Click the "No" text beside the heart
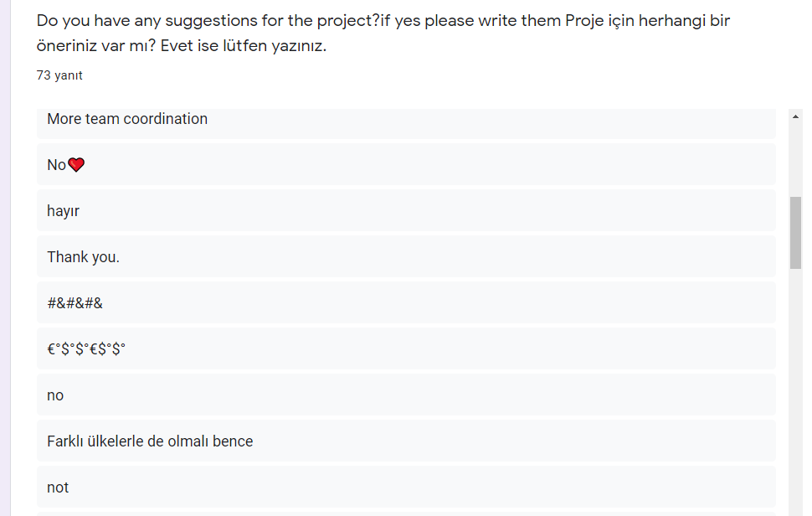 (56, 165)
